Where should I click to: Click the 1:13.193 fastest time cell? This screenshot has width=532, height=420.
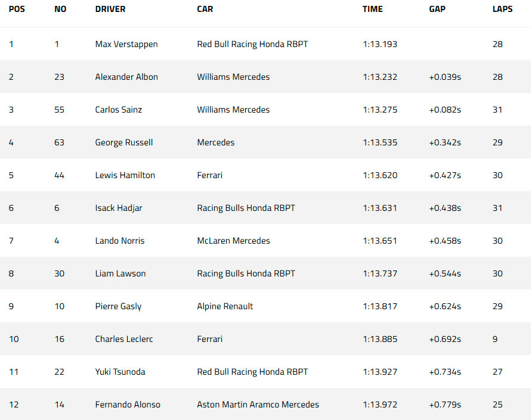point(380,45)
